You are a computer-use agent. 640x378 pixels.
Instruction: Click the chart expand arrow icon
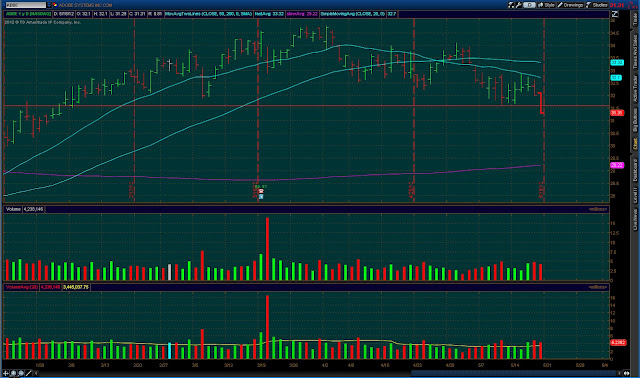[615, 14]
